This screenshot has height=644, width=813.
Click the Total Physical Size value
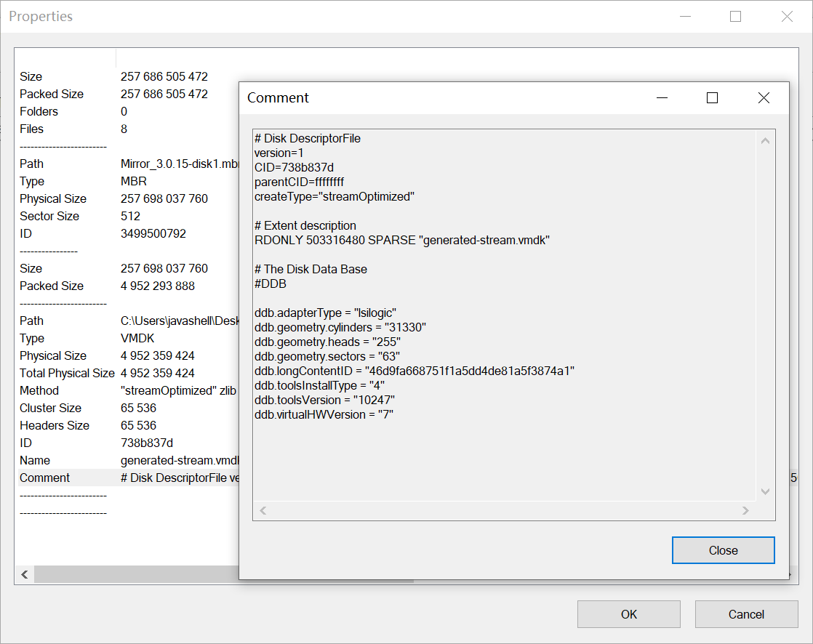pos(158,373)
